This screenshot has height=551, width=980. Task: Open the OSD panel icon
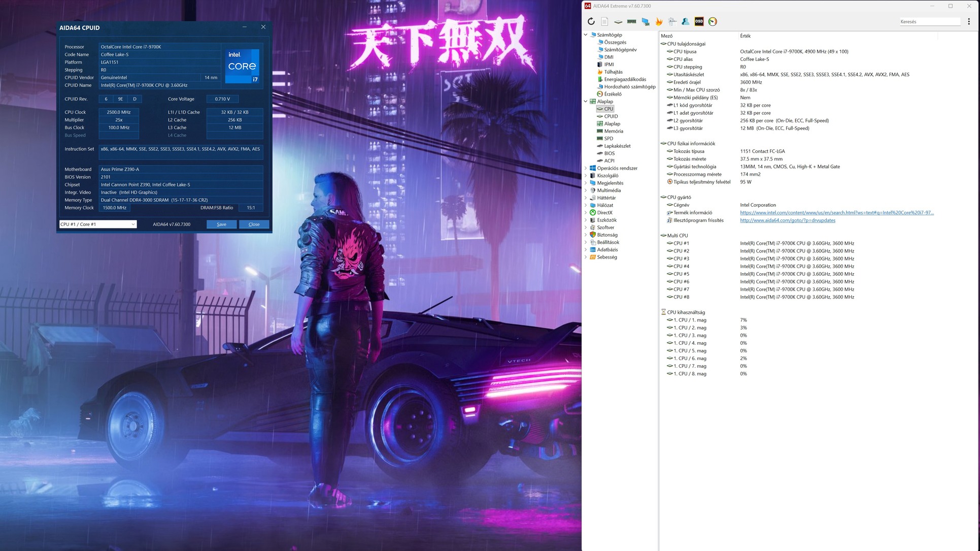pyautogui.click(x=699, y=21)
